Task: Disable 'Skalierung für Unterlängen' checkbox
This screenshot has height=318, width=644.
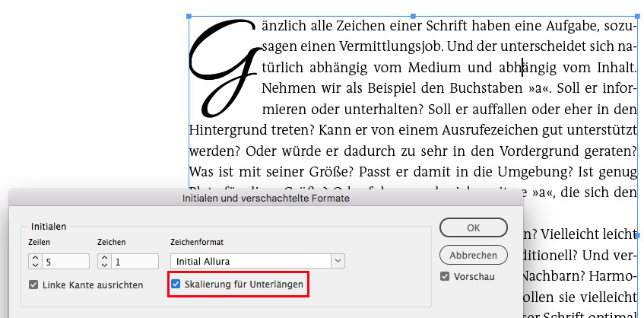Action: pyautogui.click(x=176, y=285)
